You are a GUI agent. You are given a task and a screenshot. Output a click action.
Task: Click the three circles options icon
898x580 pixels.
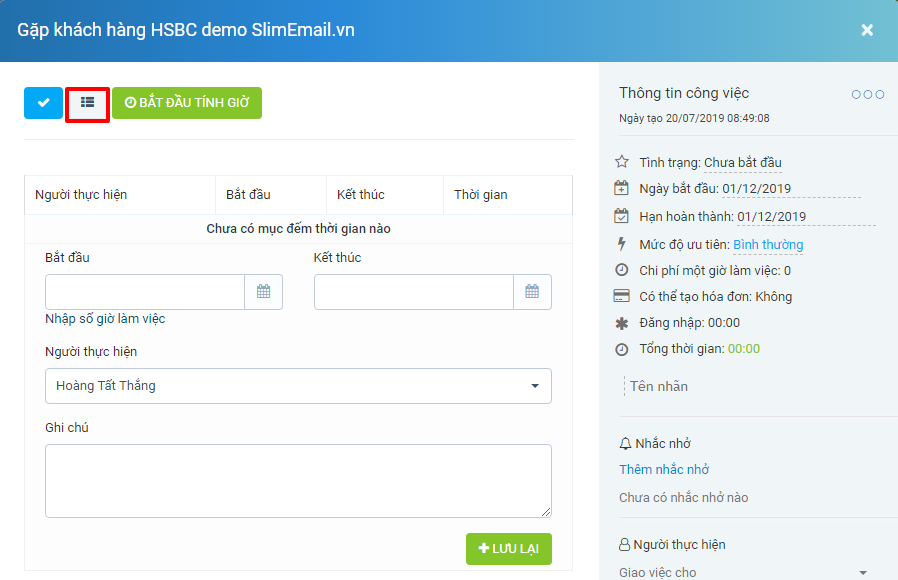click(867, 94)
